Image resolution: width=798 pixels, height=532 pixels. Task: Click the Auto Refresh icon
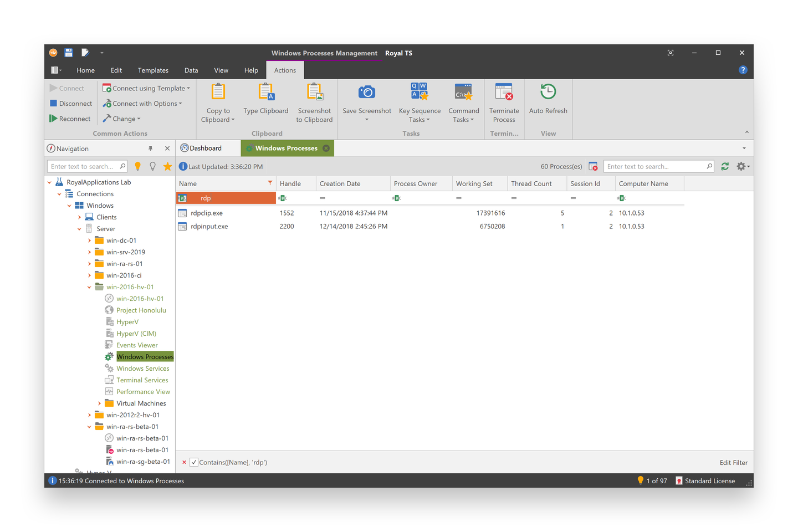pyautogui.click(x=548, y=93)
